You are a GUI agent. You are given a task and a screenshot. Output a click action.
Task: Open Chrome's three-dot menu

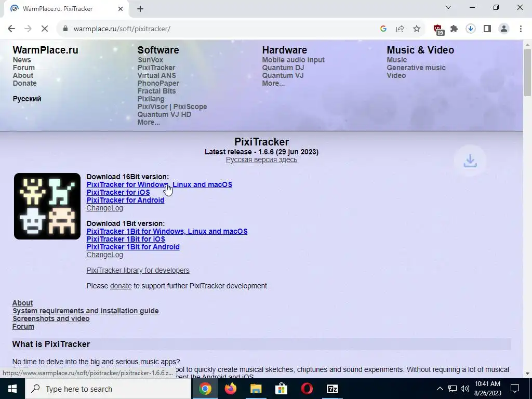click(521, 29)
